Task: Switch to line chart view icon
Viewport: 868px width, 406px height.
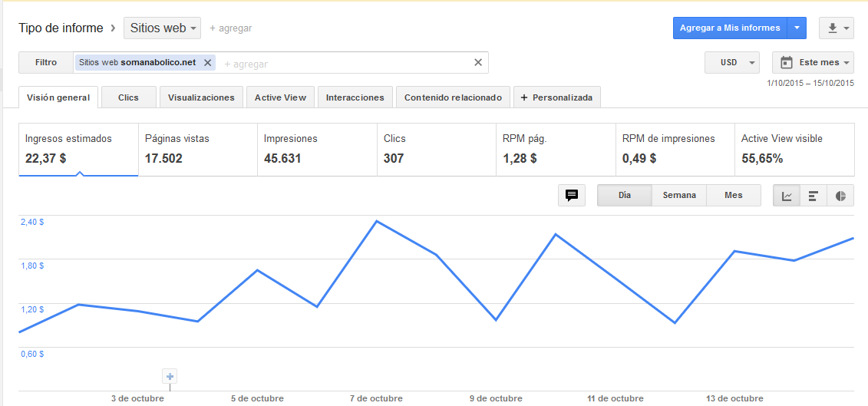Action: 787,196
